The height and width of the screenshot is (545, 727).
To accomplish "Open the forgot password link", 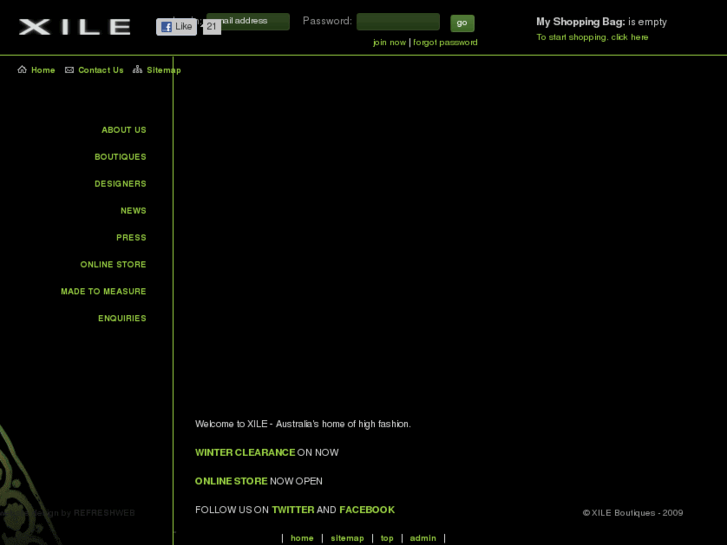I will 445,43.
